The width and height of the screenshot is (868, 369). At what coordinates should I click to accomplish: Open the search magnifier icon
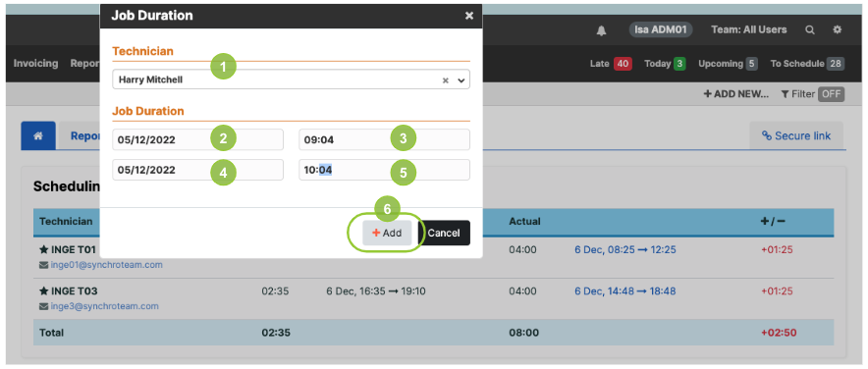pos(809,29)
